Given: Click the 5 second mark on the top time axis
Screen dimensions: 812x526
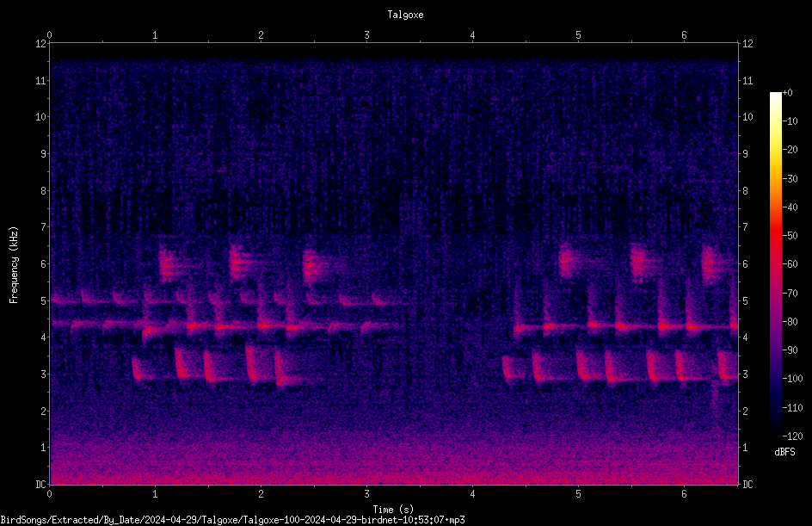Looking at the screenshot, I should coord(578,35).
